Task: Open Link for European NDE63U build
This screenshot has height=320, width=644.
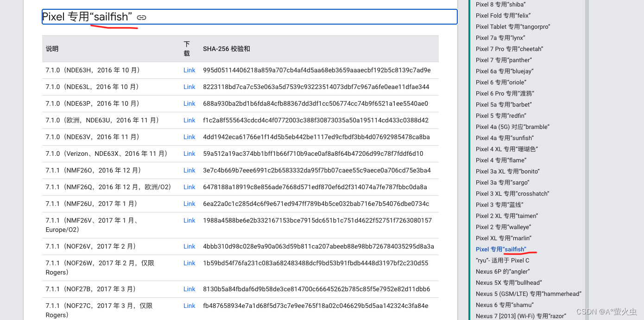Action: (189, 120)
